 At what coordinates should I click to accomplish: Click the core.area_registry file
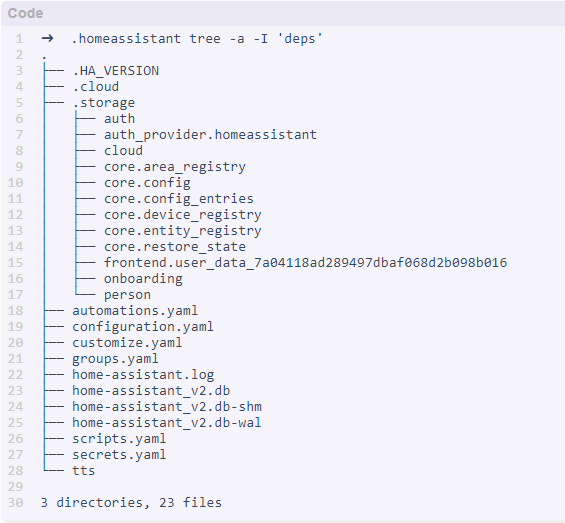tap(175, 167)
